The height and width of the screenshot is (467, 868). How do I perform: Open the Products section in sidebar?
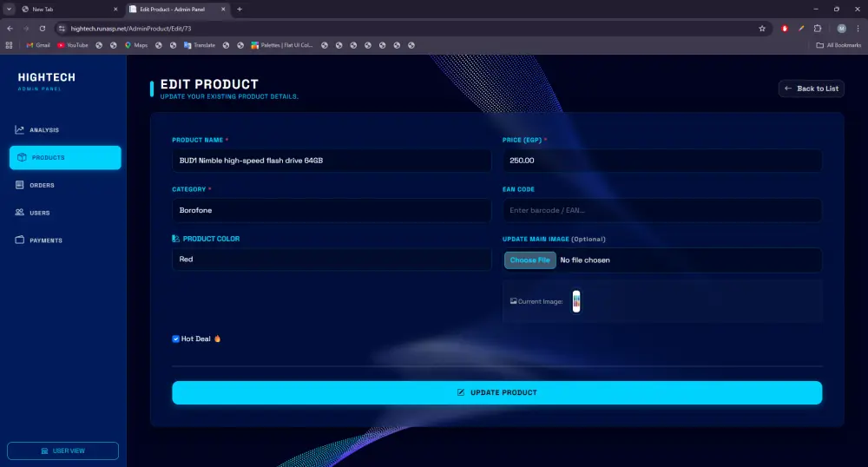click(x=65, y=158)
